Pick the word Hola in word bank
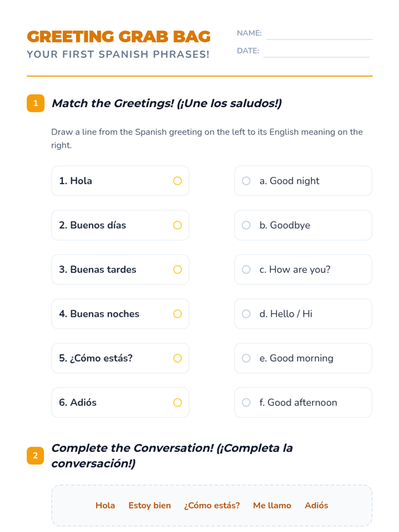The height and width of the screenshot is (532, 399). coord(105,505)
